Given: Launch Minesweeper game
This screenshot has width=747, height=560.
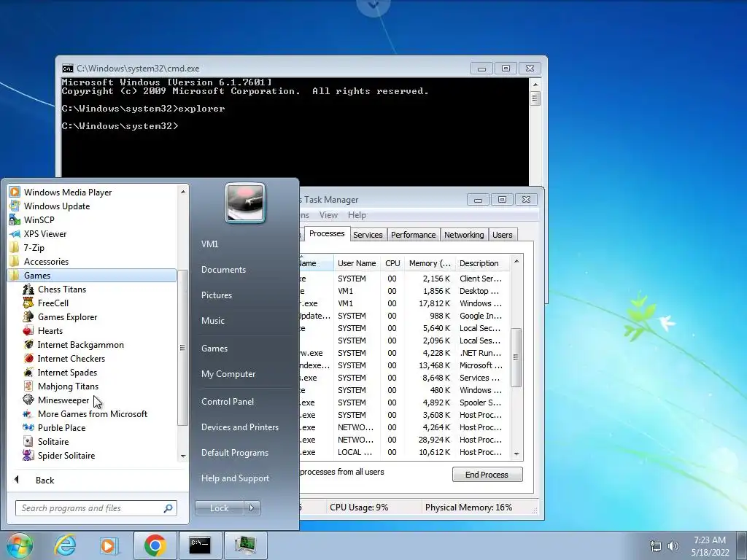Looking at the screenshot, I should (x=63, y=400).
